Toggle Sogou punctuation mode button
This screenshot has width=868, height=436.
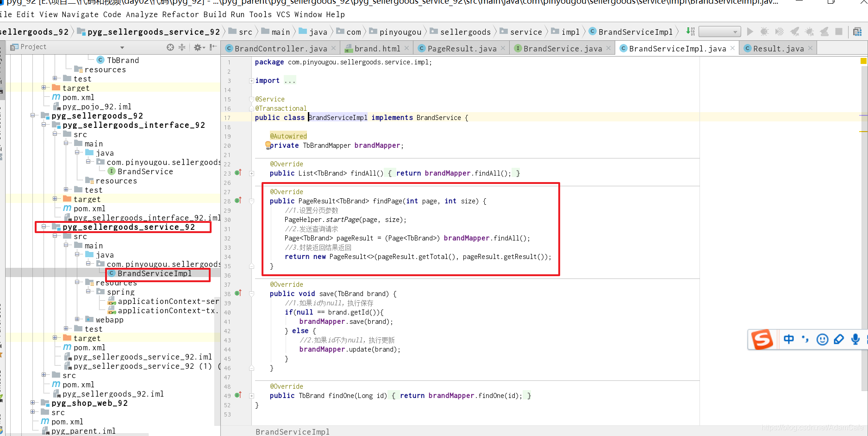(x=806, y=340)
